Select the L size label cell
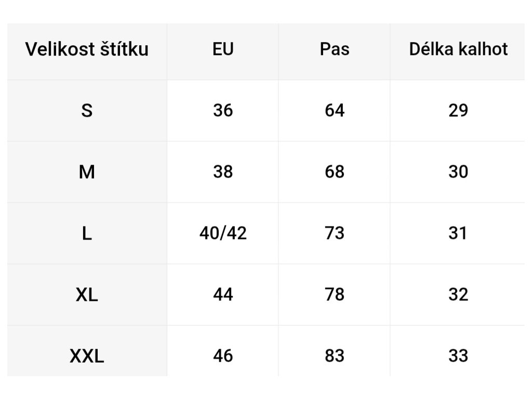 [87, 233]
